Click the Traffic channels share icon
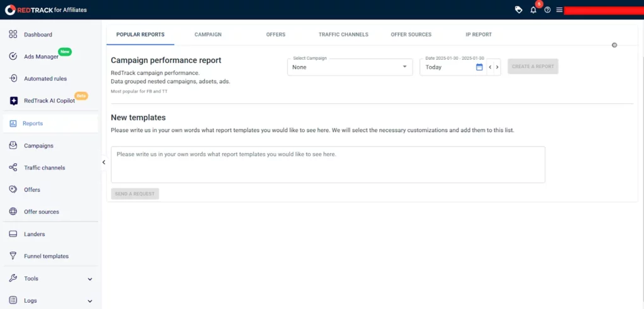The image size is (644, 309). (x=13, y=167)
